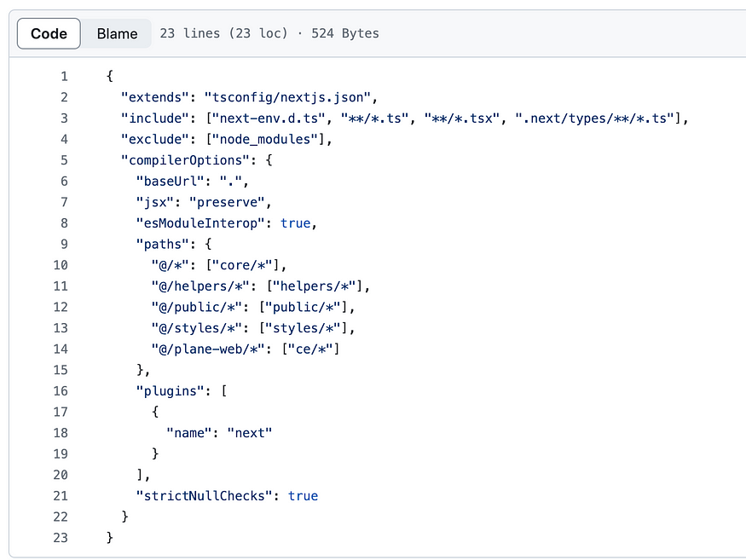Click the "tsconfig/nextjs.json" string value
This screenshot has width=746, height=560.
coord(287,97)
